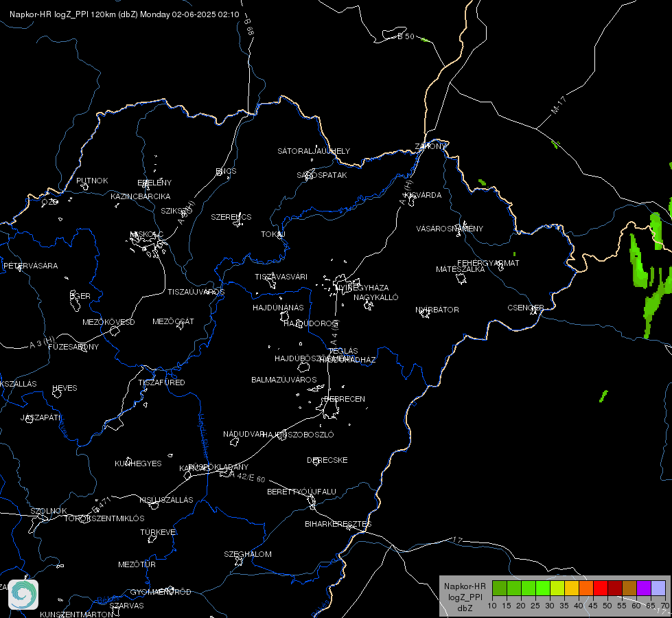Screen dimensions: 672x618
Task: Click the HEVES town label
Action: (65, 388)
